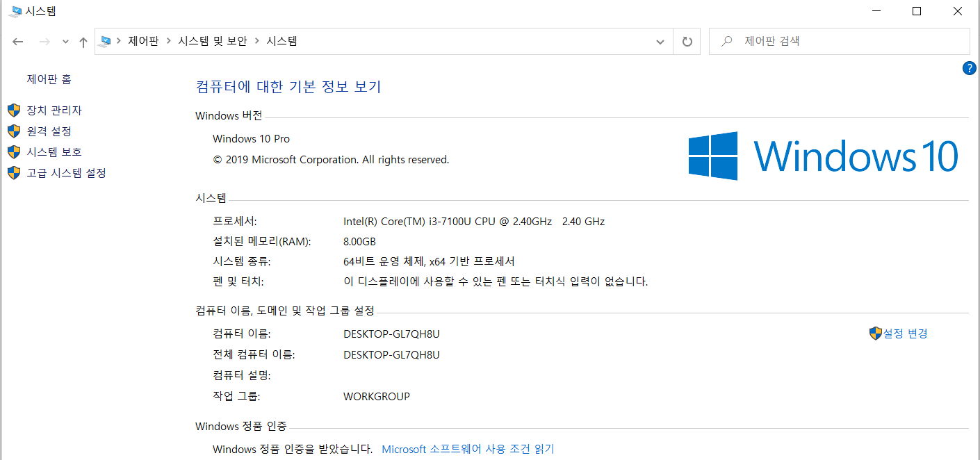Select 시스템 및 보안 in the breadcrumb

click(x=213, y=41)
